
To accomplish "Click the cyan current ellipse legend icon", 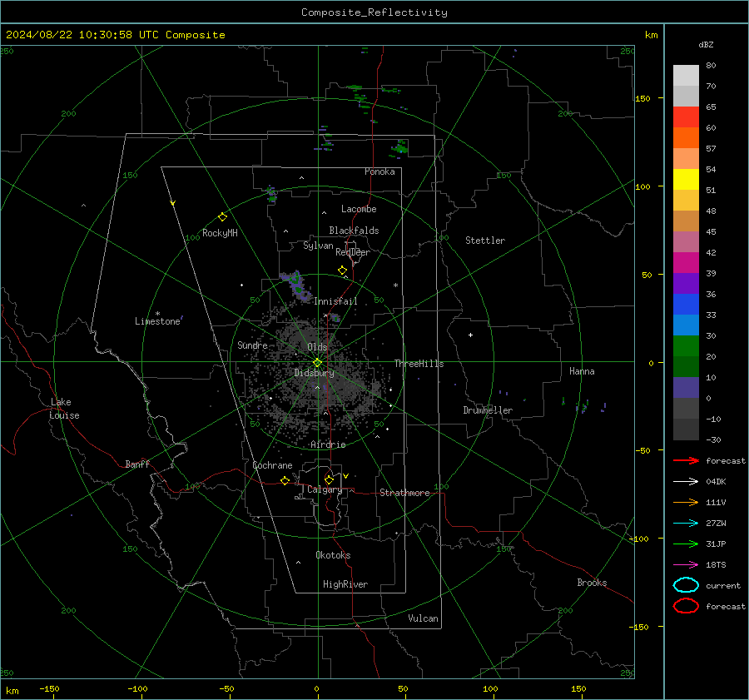I will point(686,585).
